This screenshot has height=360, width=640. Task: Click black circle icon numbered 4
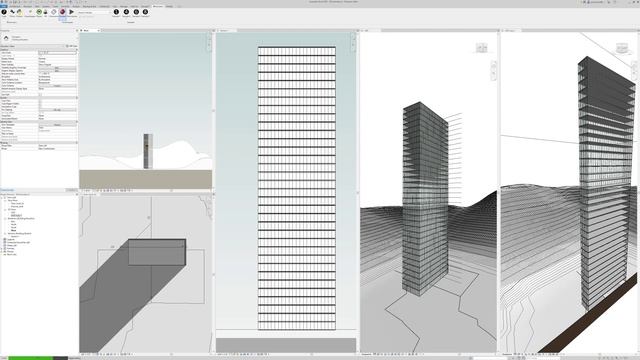pyautogui.click(x=145, y=12)
